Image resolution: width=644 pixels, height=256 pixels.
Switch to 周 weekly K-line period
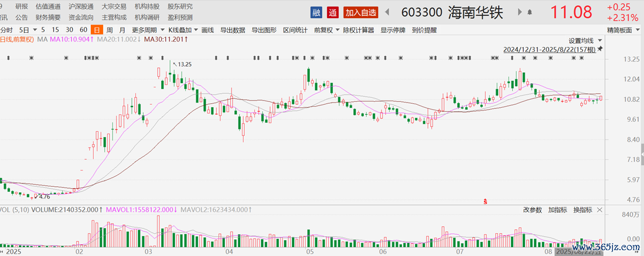pyautogui.click(x=109, y=29)
